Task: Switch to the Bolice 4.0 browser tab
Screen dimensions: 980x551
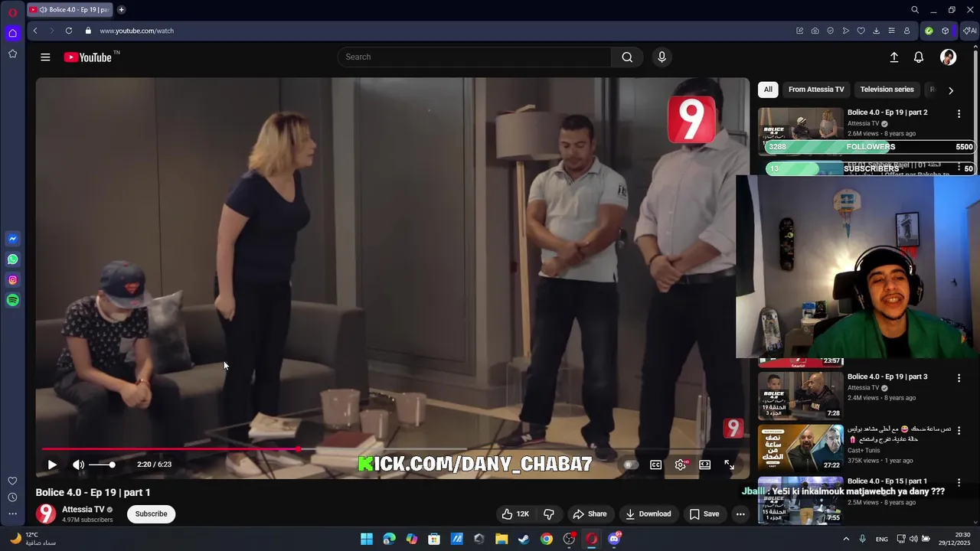Action: pyautogui.click(x=69, y=10)
